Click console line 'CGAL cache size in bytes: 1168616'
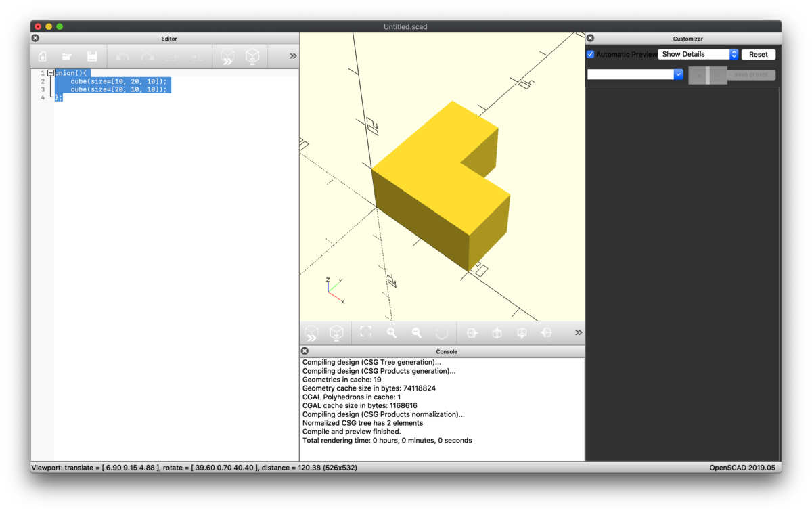The width and height of the screenshot is (812, 513). pyautogui.click(x=360, y=406)
